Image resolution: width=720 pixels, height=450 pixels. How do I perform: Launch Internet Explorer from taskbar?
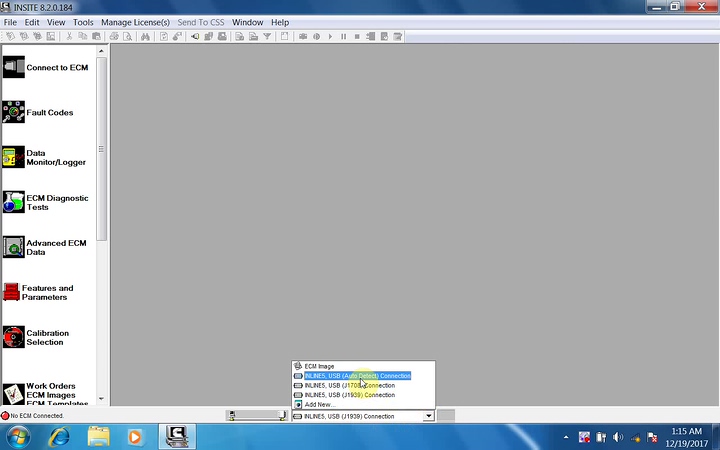pyautogui.click(x=59, y=437)
